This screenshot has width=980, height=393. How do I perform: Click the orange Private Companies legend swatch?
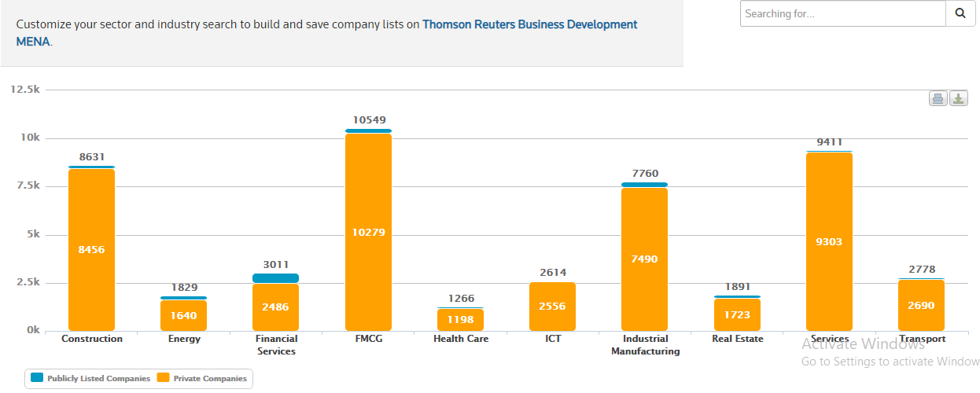163,378
